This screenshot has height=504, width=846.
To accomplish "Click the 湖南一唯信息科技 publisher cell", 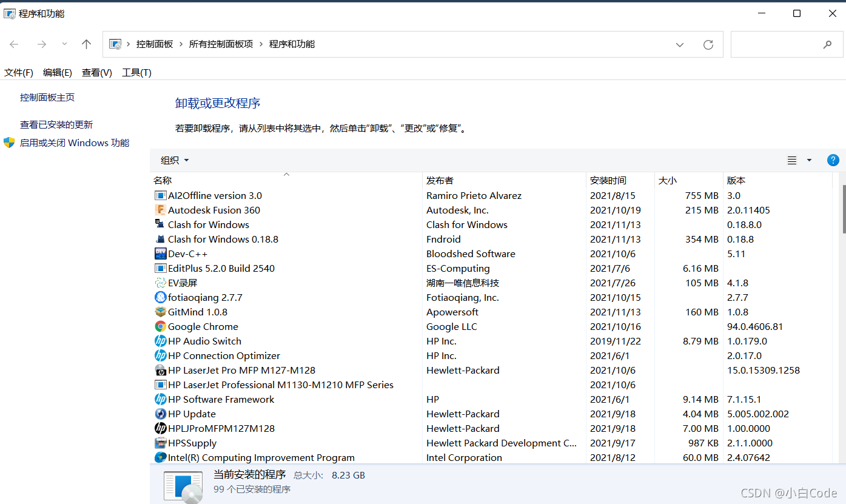I will pyautogui.click(x=463, y=283).
